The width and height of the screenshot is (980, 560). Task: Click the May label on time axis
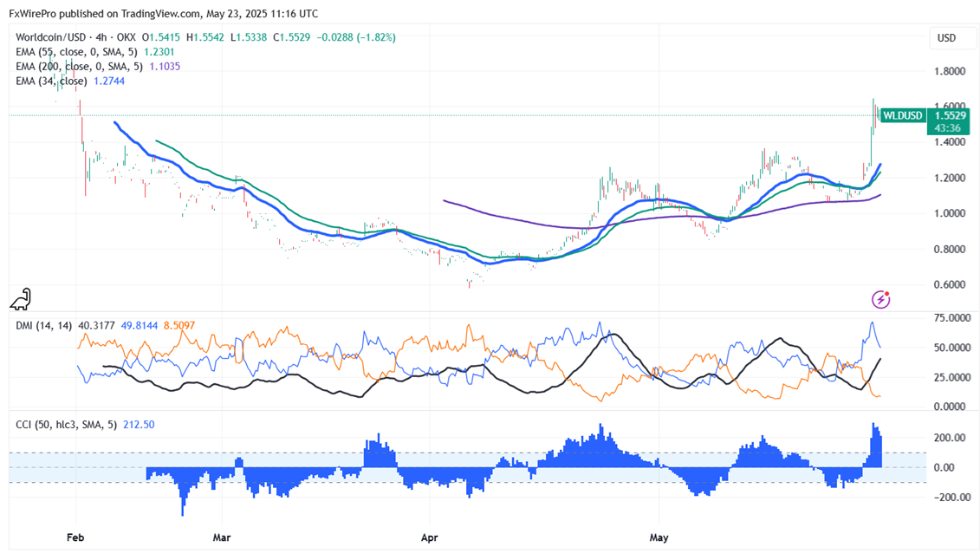point(659,537)
